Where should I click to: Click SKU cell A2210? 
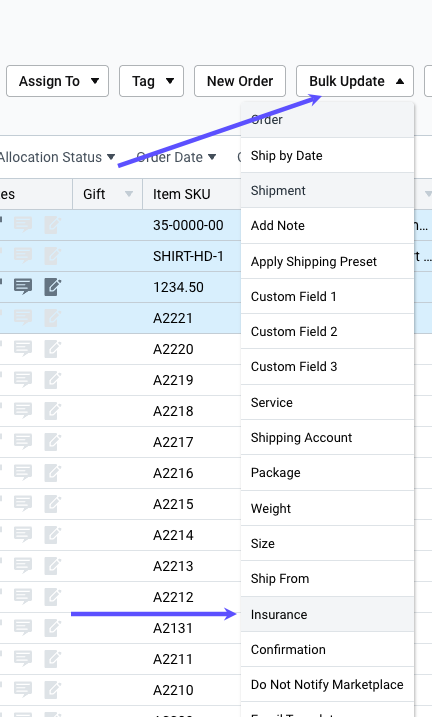click(x=173, y=690)
